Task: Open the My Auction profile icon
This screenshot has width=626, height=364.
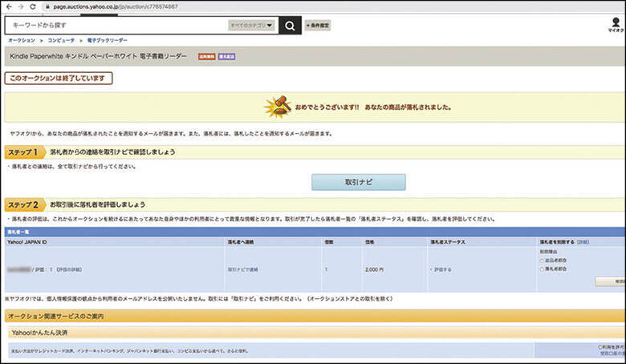Action: (x=615, y=24)
